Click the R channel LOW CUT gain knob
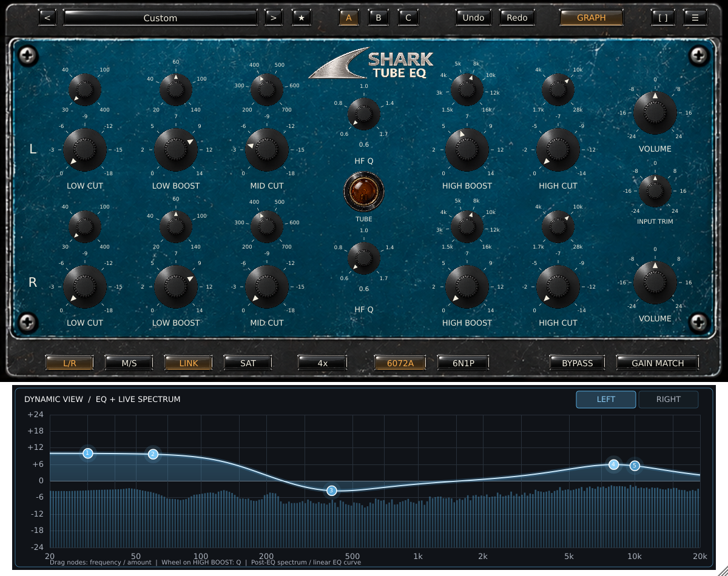Viewport: 728px width, 576px height. pos(85,286)
